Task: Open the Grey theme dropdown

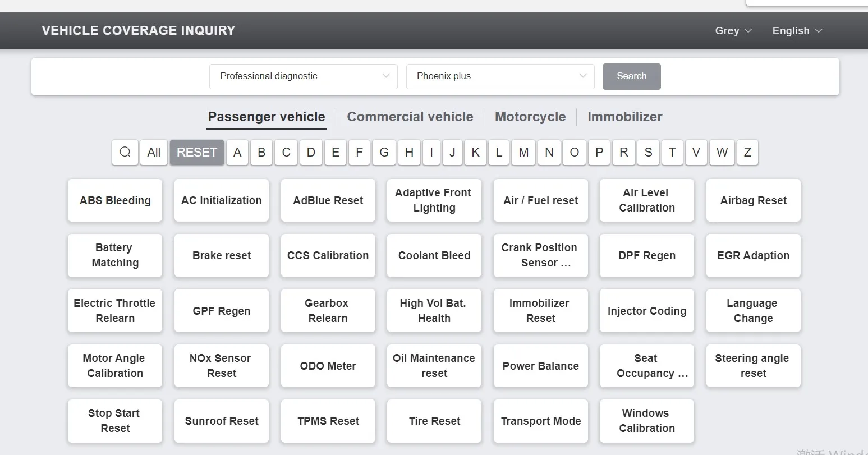Action: (x=733, y=31)
